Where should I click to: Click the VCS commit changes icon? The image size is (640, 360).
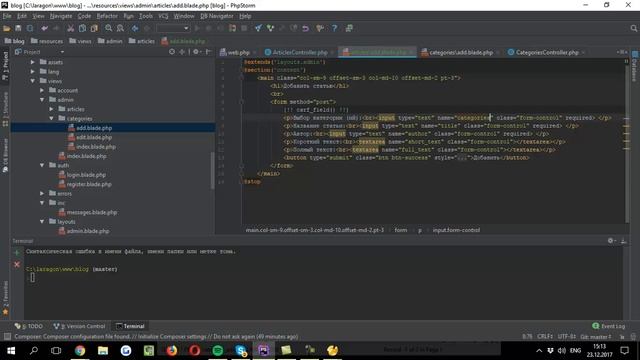tap(270, 28)
